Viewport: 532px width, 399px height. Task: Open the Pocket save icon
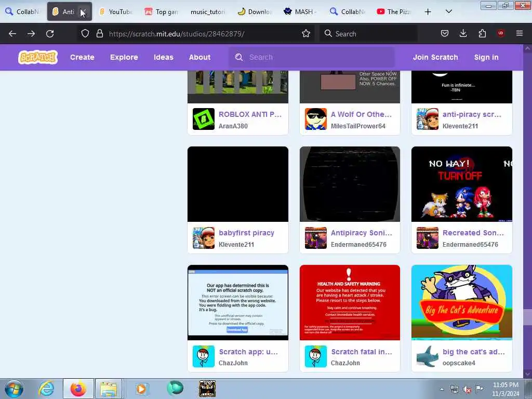pos(445,34)
